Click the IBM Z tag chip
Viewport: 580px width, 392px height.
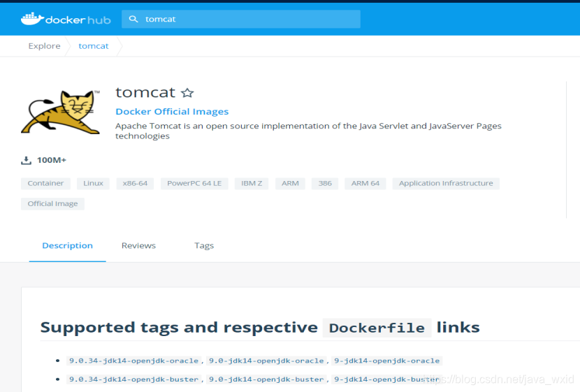(x=252, y=184)
